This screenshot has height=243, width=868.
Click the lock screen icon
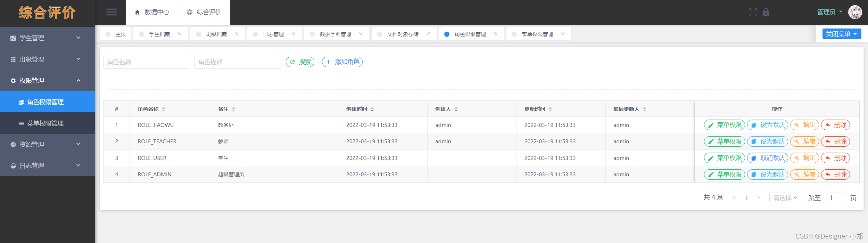tap(766, 12)
